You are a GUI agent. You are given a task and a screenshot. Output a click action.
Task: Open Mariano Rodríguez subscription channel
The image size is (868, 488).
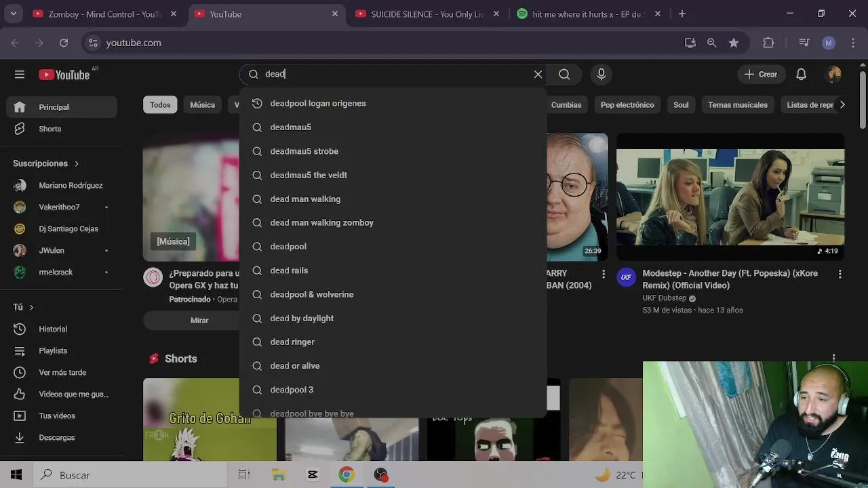(x=62, y=185)
